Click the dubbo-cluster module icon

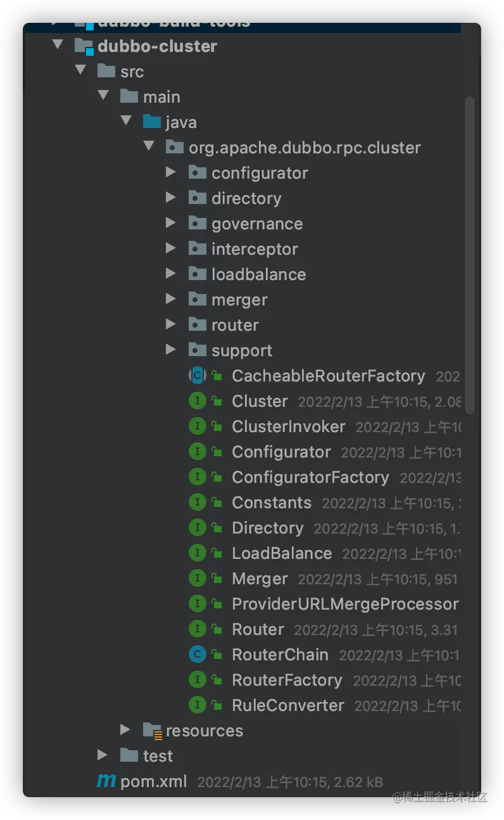pyautogui.click(x=84, y=46)
